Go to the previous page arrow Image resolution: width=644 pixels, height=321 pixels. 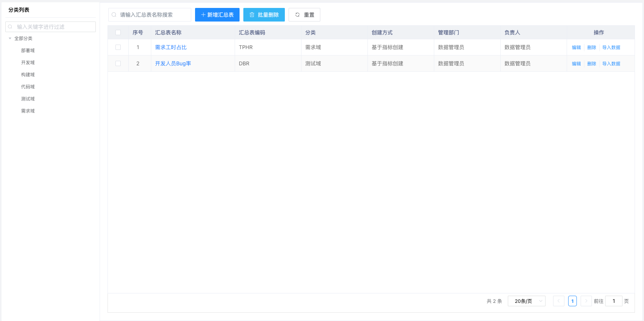[x=558, y=301]
